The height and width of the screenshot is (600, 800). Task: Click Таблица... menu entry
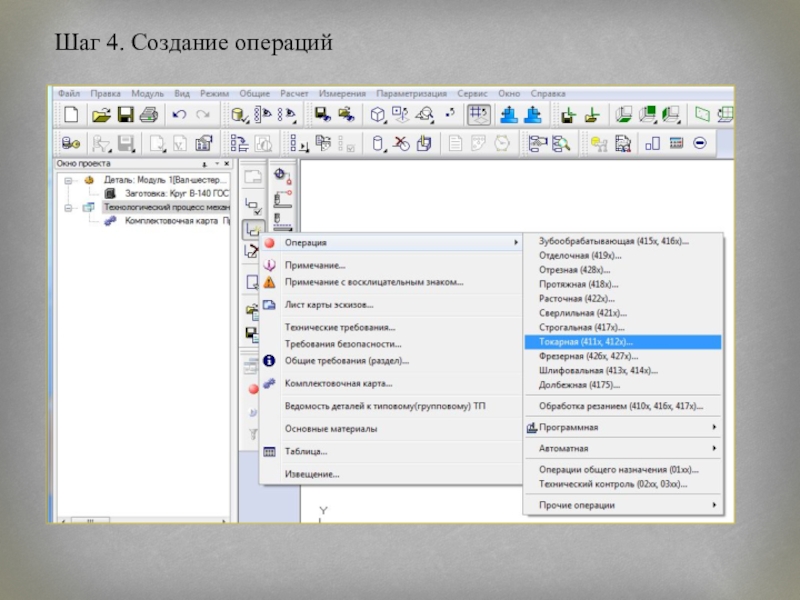(x=306, y=451)
